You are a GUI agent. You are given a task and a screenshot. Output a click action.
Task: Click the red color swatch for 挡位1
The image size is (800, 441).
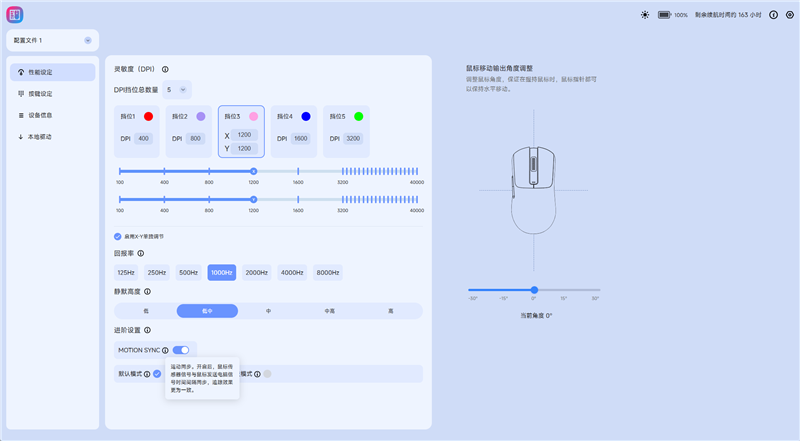coord(148,116)
